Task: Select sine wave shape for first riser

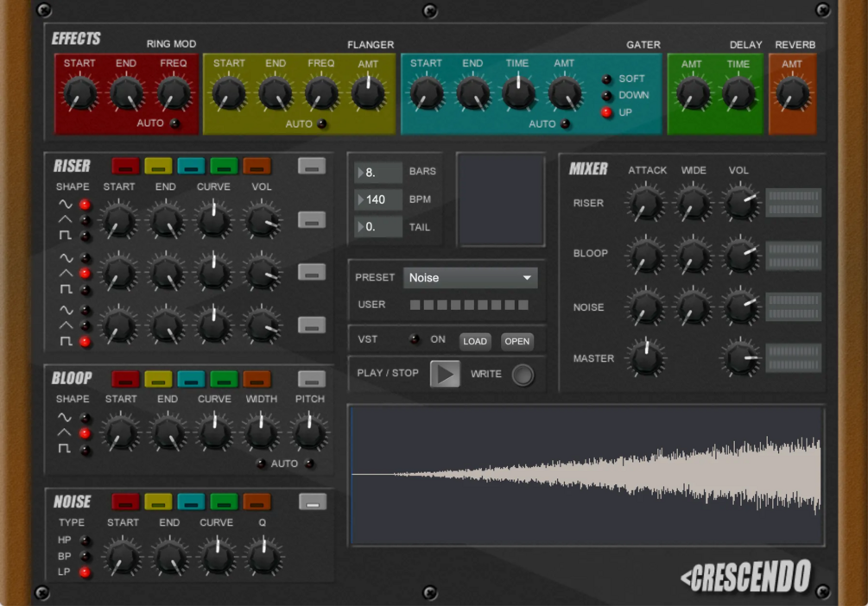Action: point(85,205)
